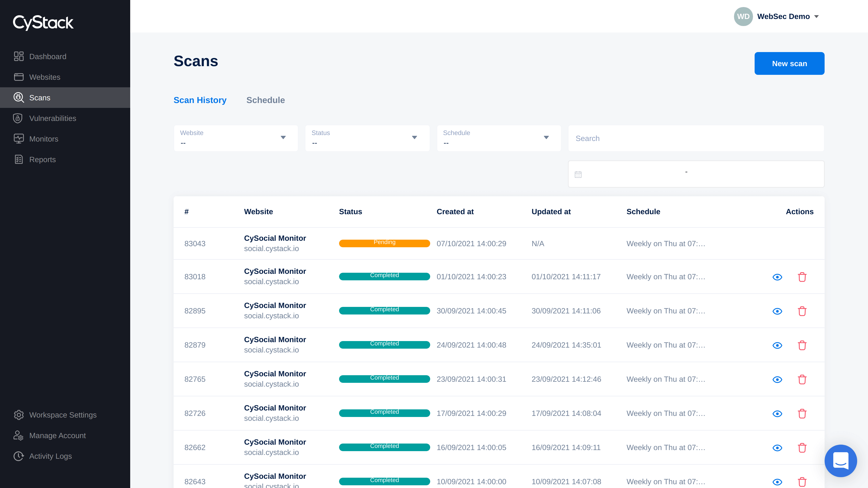Delete scan 82879

point(802,345)
